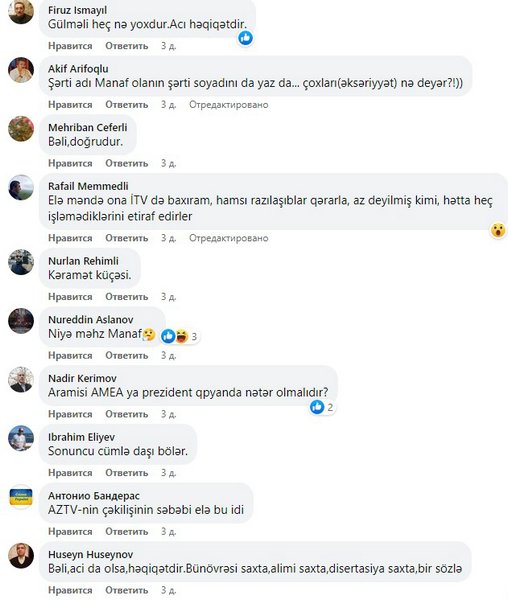Click Нравится under Akif Arifoqlu's comment
Image resolution: width=508 pixels, height=600 pixels.
[x=70, y=105]
